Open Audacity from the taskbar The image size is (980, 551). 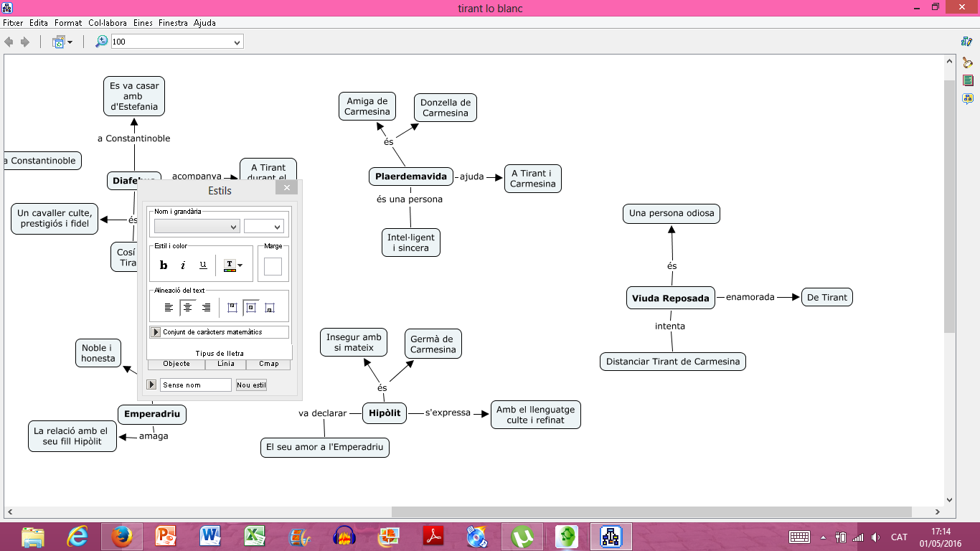coord(344,537)
